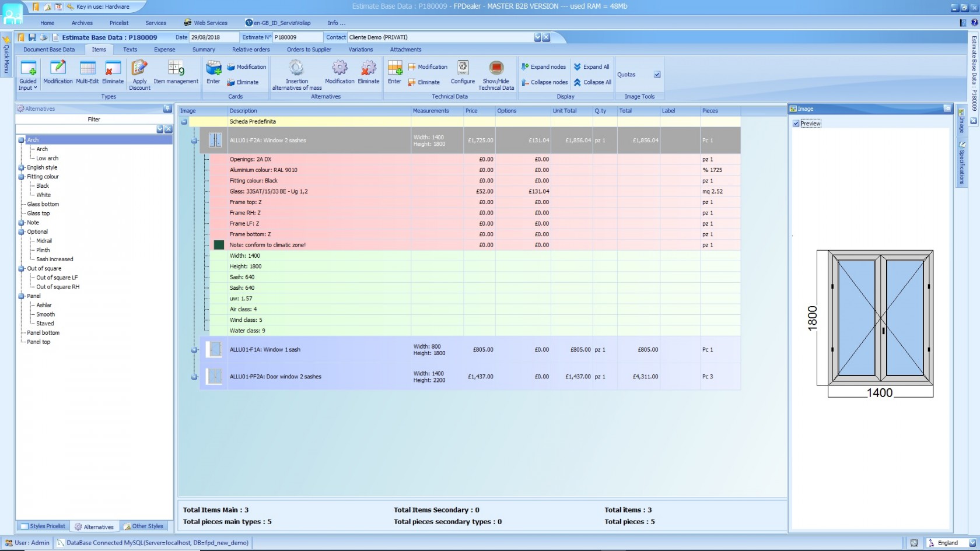This screenshot has height=551, width=980.
Task: Open the Contact field dropdown arrow
Action: [x=537, y=37]
